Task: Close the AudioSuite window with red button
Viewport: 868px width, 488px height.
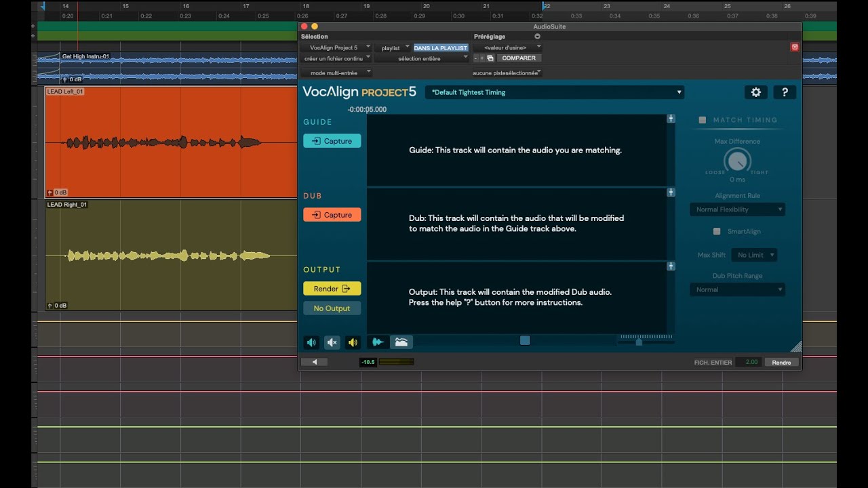Action: click(304, 26)
